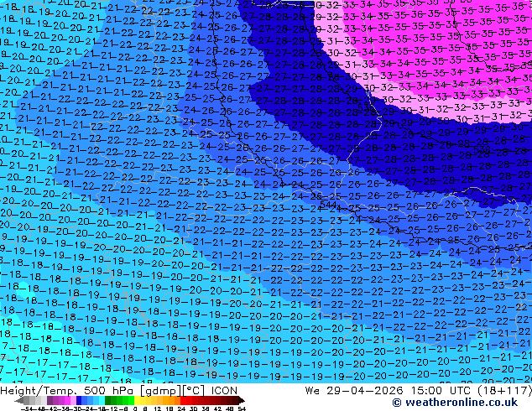
Task: Select the bright red legend swatch above 24
Action: click(183, 400)
